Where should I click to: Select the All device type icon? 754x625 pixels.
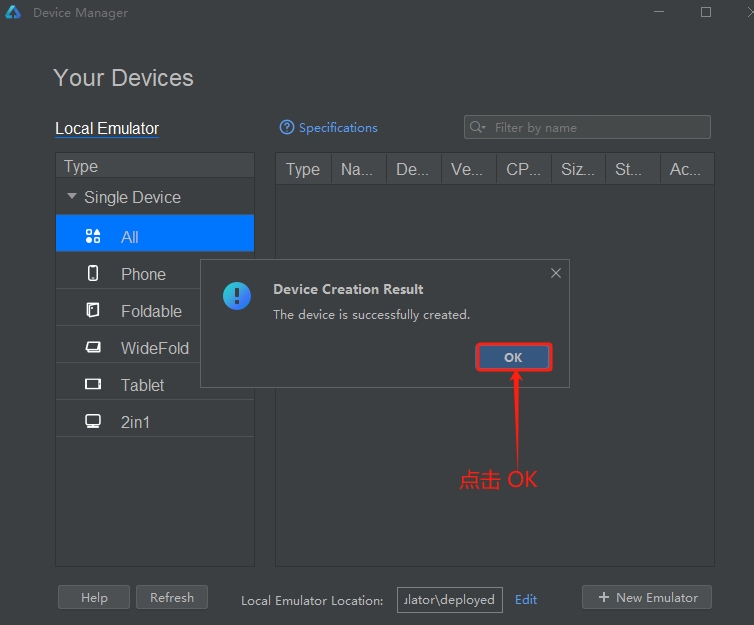pyautogui.click(x=93, y=236)
